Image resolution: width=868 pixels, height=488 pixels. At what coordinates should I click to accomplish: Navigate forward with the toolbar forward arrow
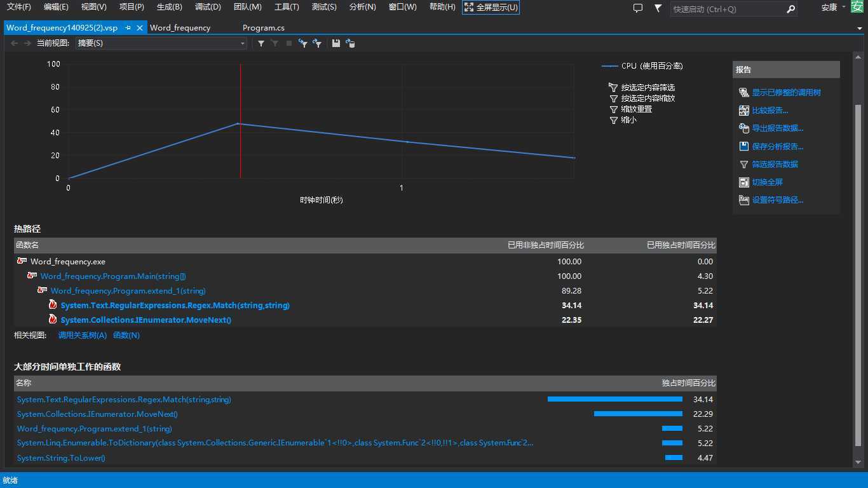27,43
